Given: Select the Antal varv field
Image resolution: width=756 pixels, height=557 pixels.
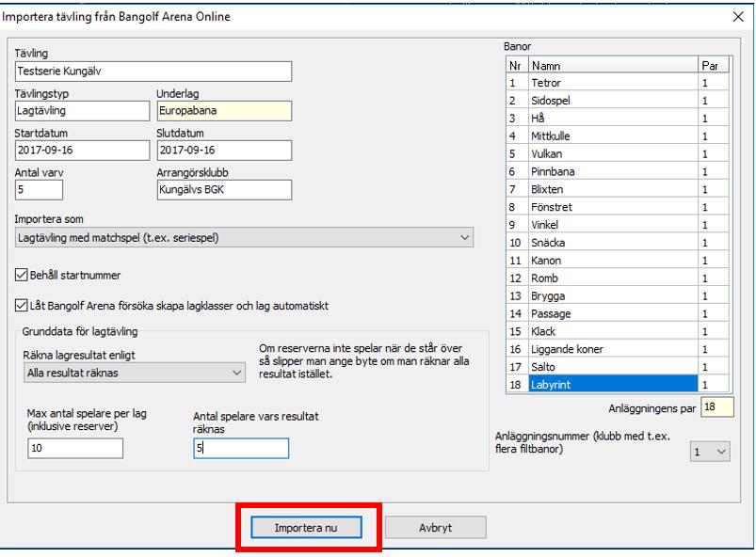Looking at the screenshot, I should (x=39, y=190).
